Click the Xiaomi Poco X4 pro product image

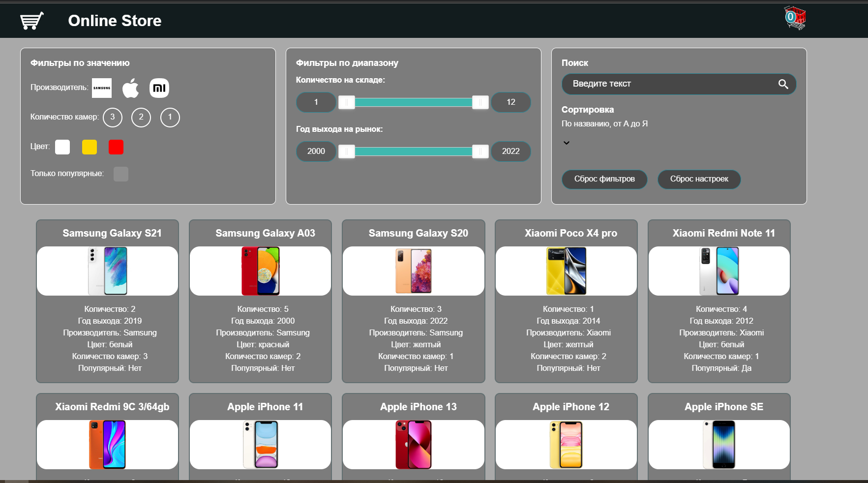click(566, 271)
